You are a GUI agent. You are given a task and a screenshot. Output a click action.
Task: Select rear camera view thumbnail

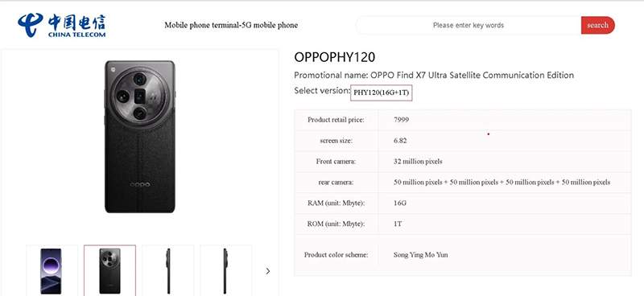[109, 270]
